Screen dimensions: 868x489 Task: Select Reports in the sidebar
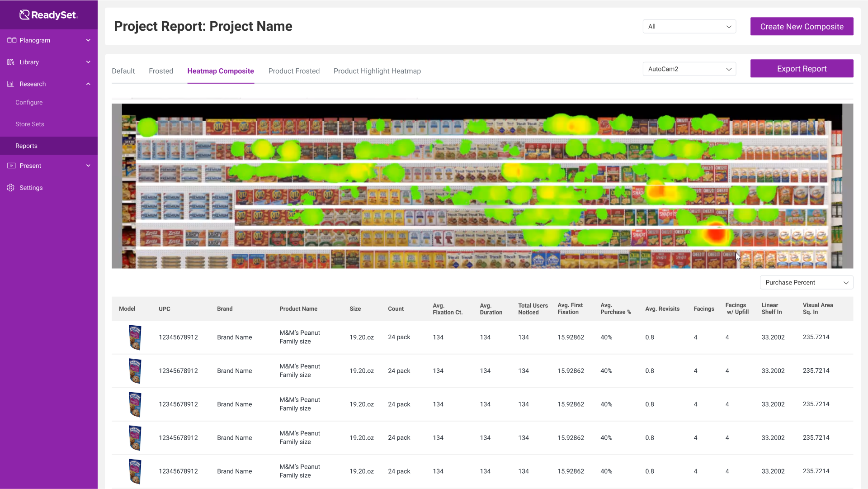(x=49, y=146)
